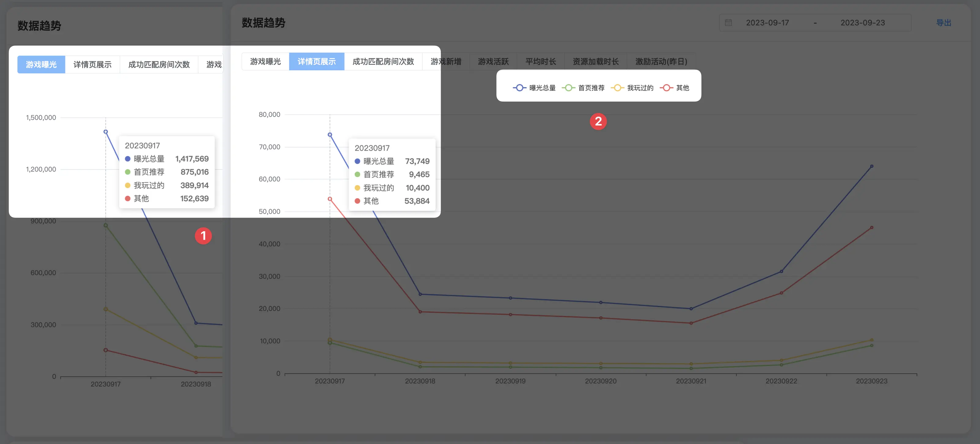Click x-axis label 20230923

point(872,381)
